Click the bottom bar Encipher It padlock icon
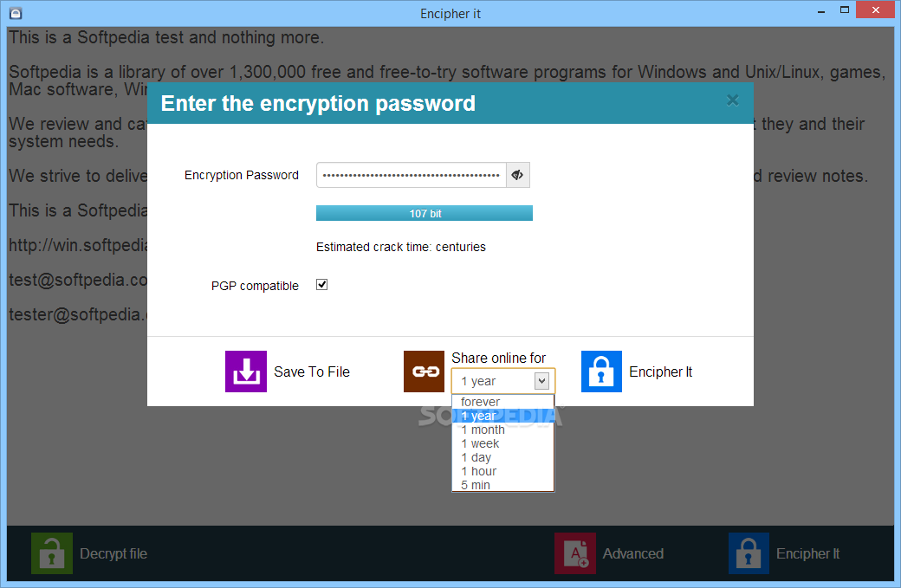Screen dimensions: 901x588 [x=749, y=553]
